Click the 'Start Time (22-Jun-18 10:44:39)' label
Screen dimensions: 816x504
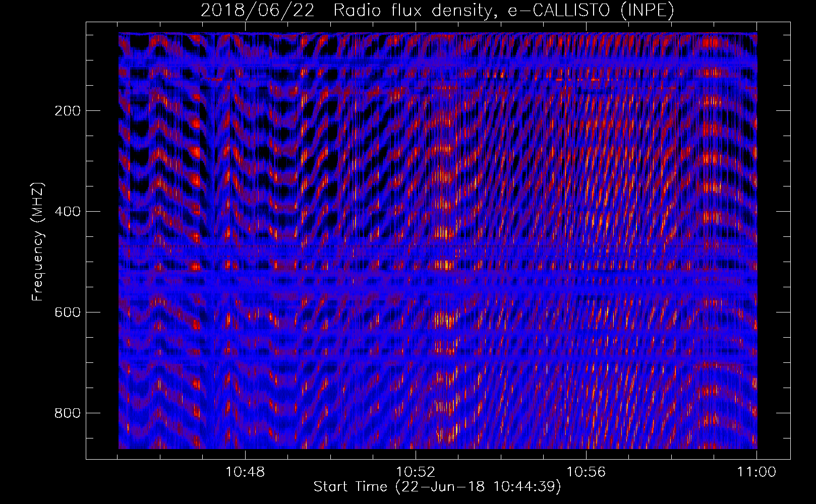tap(437, 487)
